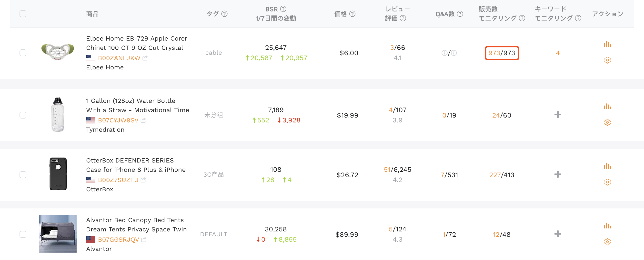Select the Alvantor Bed Canopy row checkbox

tap(23, 234)
